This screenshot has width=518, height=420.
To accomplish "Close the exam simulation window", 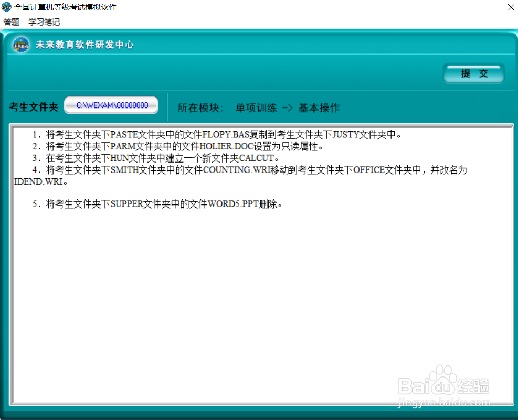I will tap(511, 7).
